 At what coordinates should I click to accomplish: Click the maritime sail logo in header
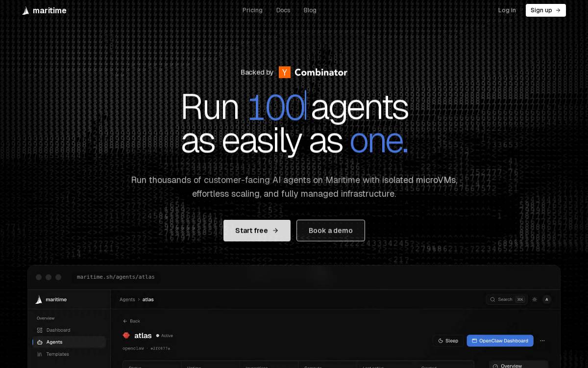coord(25,10)
